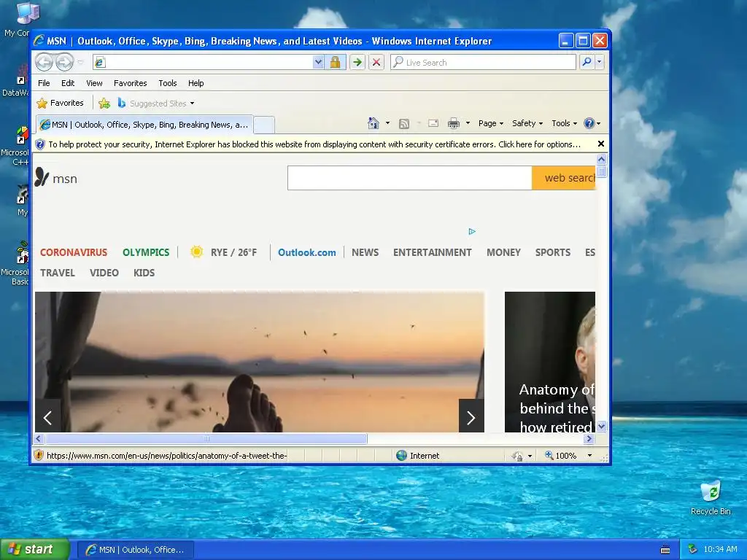Open recent pages dropdown beside Forward button
The image size is (747, 560).
click(80, 62)
